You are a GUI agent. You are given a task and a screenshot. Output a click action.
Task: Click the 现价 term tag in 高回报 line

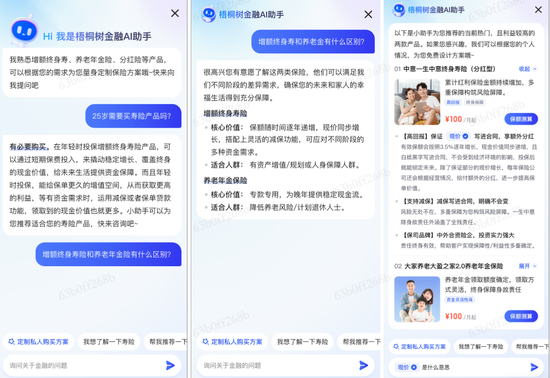[x=458, y=136]
